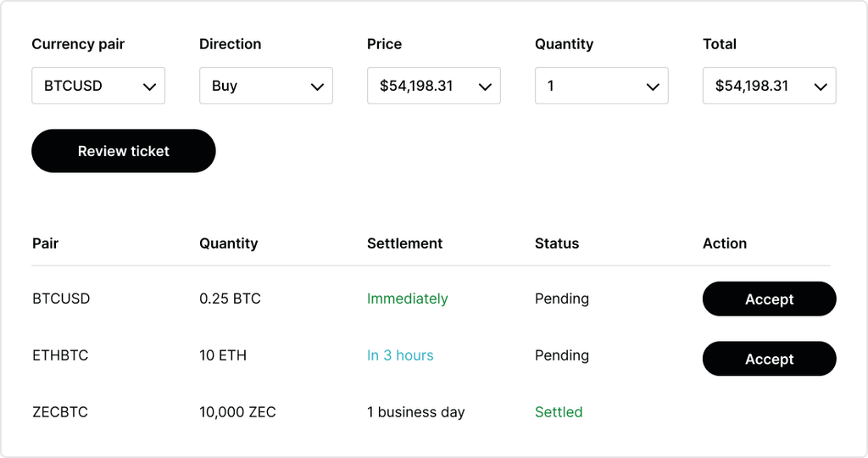Click the Status column header
Image resolution: width=868 pixels, height=458 pixels.
557,243
